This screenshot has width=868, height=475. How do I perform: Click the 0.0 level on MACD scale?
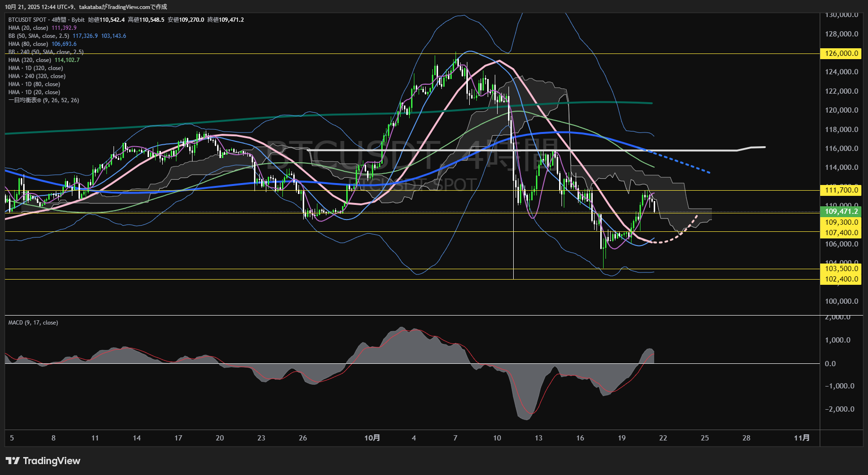point(830,364)
